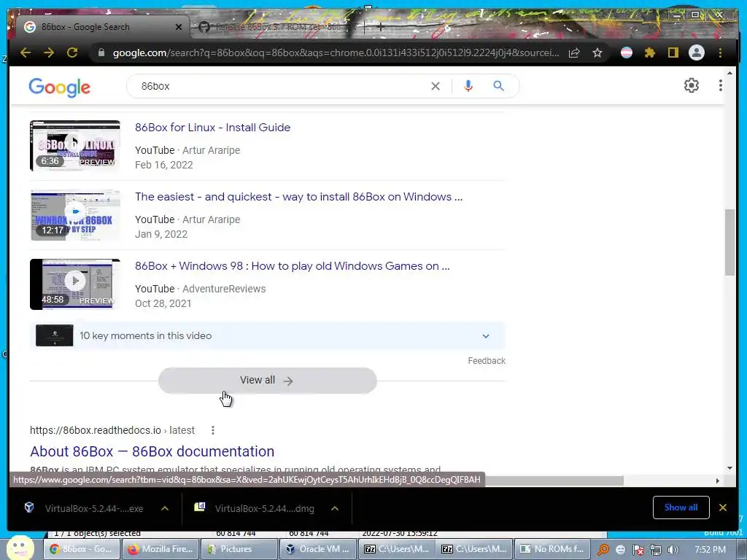Viewport: 747px width, 560px height.
Task: Clear the search box with the X
Action: (436, 86)
